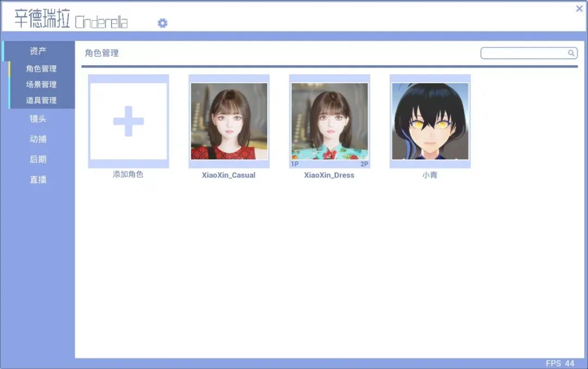Switch to the 动捕 section
The image size is (588, 369).
[38, 139]
